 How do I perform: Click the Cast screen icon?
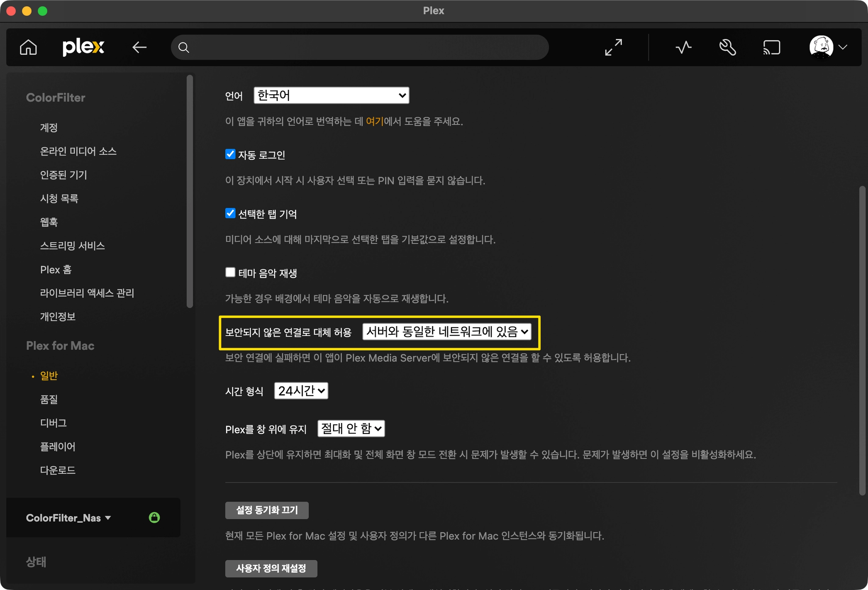(x=771, y=47)
